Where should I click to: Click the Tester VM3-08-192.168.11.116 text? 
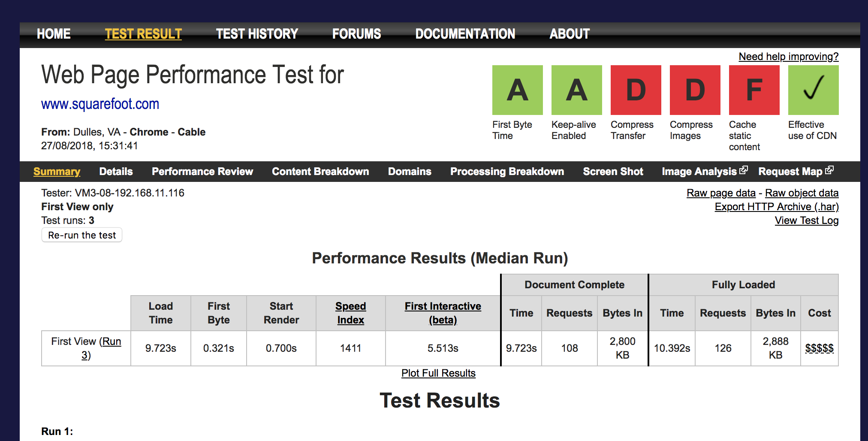pyautogui.click(x=113, y=193)
